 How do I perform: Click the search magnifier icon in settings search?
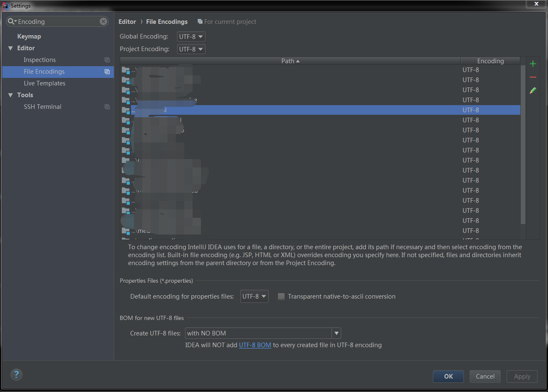pos(11,21)
